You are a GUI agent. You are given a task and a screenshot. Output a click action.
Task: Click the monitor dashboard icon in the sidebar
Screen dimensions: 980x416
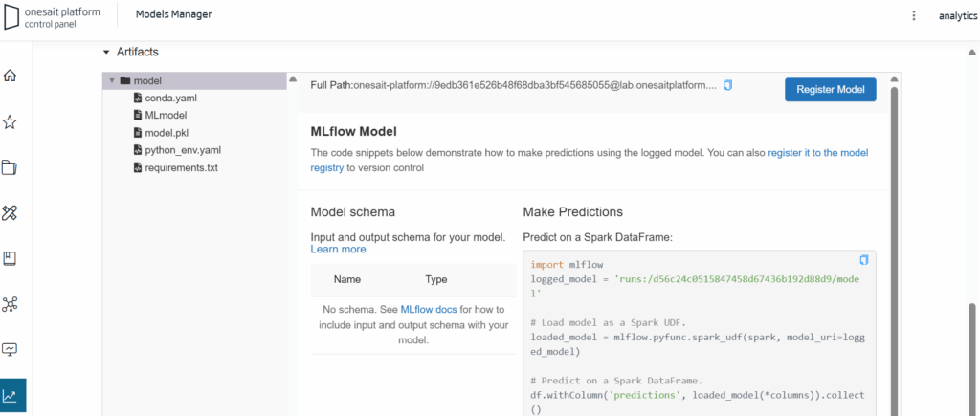11,349
